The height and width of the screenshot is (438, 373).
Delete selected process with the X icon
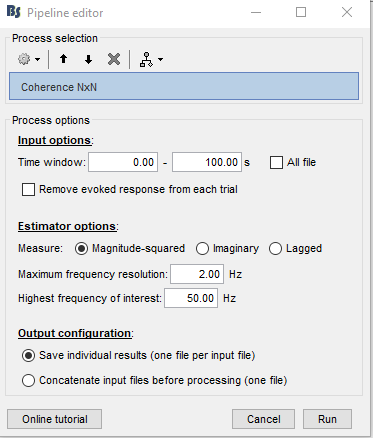114,60
